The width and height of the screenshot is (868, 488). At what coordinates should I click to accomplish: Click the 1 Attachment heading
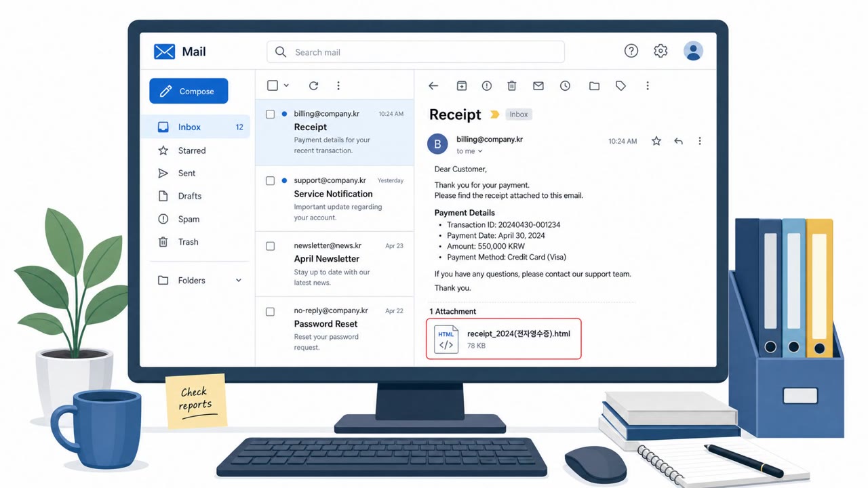click(x=453, y=311)
